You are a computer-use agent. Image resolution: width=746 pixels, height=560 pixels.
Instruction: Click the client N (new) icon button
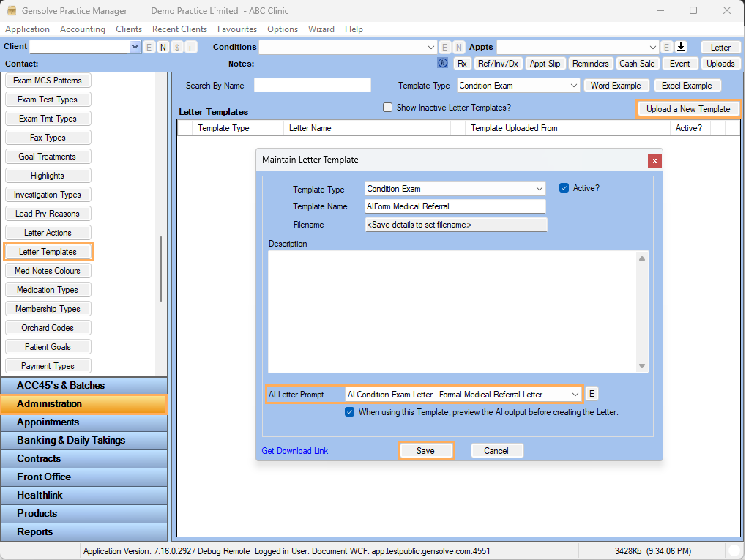[163, 47]
